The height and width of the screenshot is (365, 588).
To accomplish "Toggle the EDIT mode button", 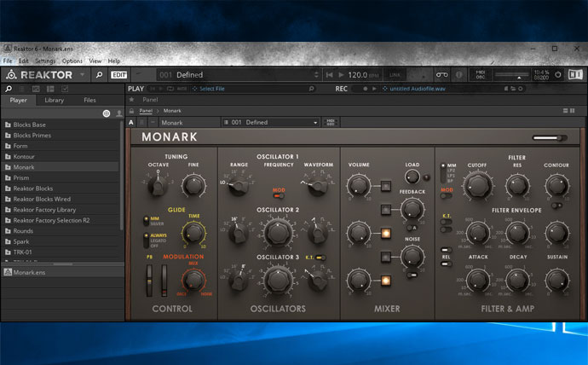I will coord(118,75).
